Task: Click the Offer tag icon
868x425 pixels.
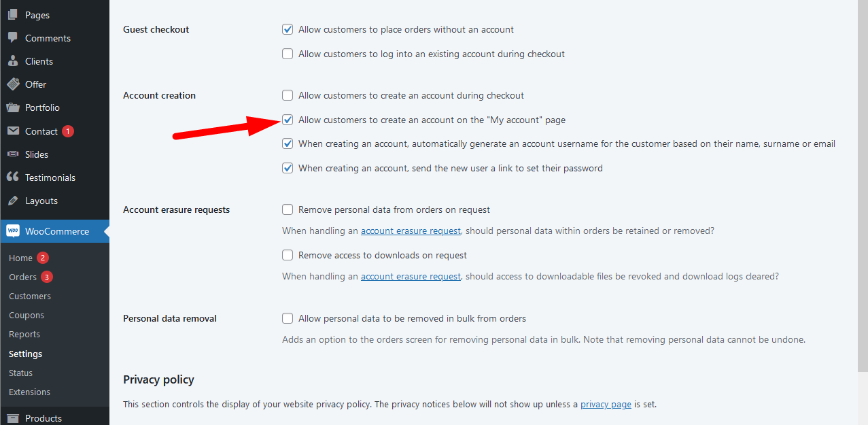Action: [x=13, y=84]
